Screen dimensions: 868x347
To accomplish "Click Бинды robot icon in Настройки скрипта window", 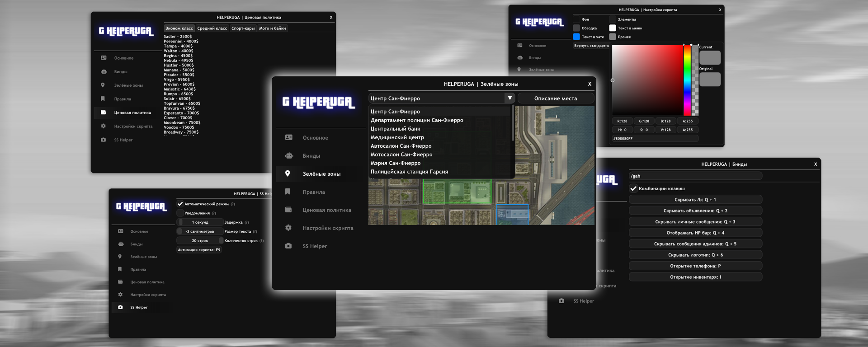I will point(520,57).
